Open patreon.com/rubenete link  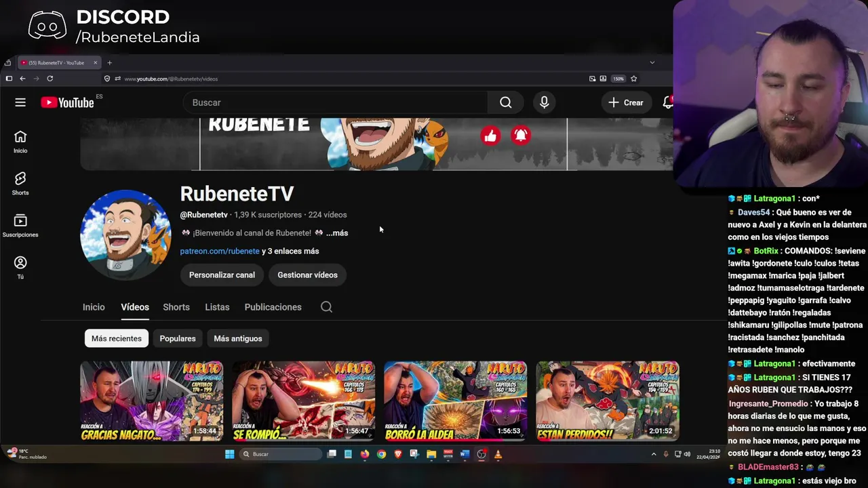click(x=220, y=251)
